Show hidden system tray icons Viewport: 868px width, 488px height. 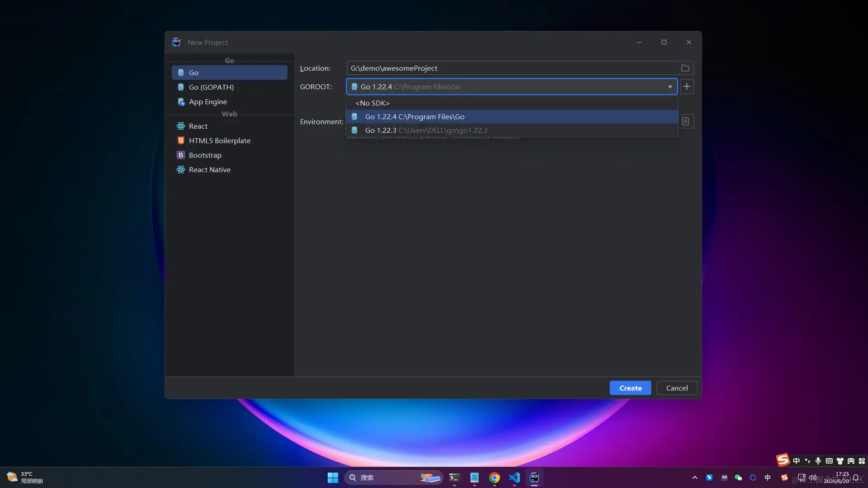695,478
